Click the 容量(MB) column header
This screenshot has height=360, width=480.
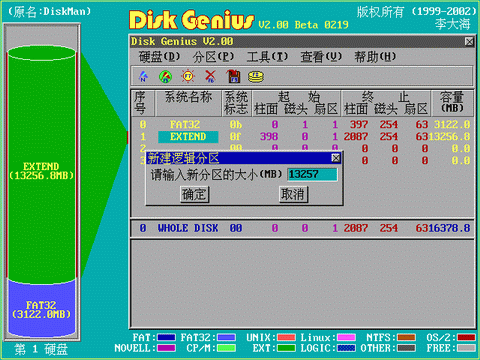pyautogui.click(x=452, y=102)
